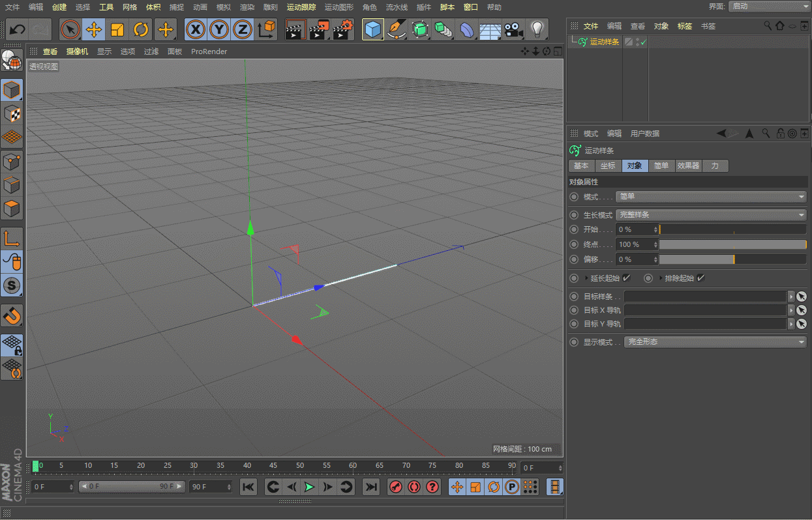812x520 pixels.
Task: Open the 文件 menu in menu bar
Action: (12, 7)
